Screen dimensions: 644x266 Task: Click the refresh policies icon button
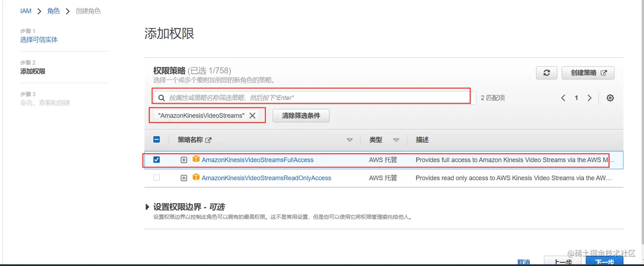click(547, 73)
